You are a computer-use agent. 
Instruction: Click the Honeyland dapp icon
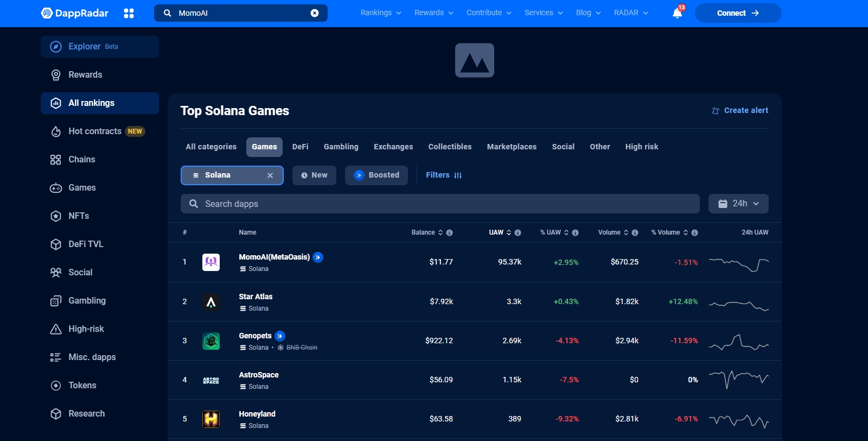click(210, 419)
